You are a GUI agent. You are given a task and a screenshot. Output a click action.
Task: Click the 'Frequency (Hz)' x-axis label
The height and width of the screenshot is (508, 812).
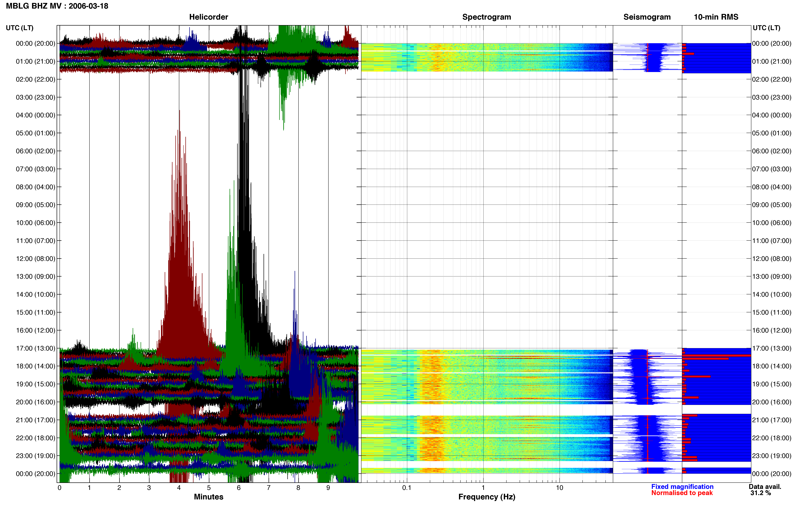(x=487, y=497)
